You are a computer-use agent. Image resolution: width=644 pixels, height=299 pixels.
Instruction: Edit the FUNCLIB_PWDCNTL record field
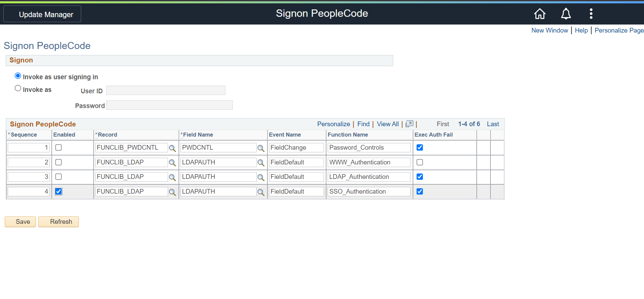point(131,148)
